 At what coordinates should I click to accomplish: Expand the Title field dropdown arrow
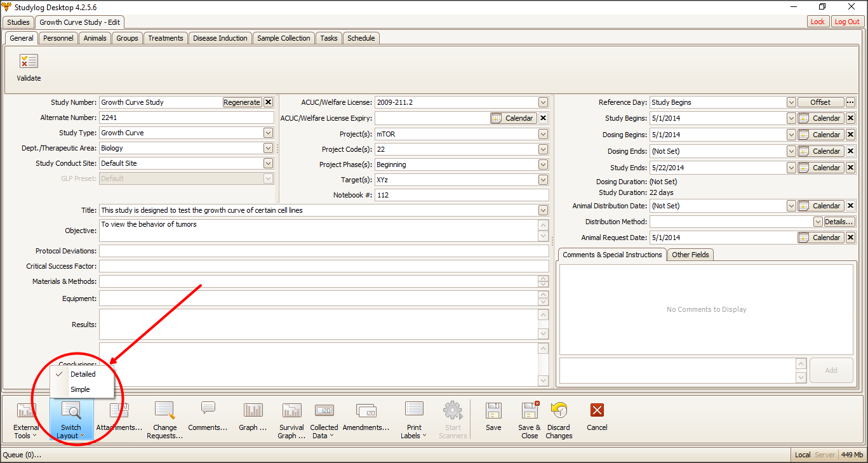pos(543,210)
